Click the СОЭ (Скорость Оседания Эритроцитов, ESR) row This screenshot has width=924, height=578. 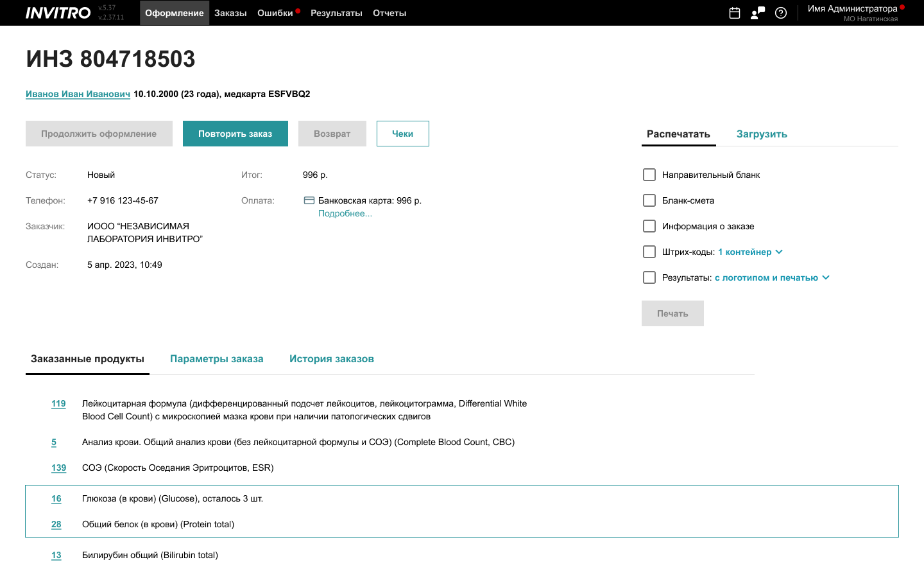[178, 468]
